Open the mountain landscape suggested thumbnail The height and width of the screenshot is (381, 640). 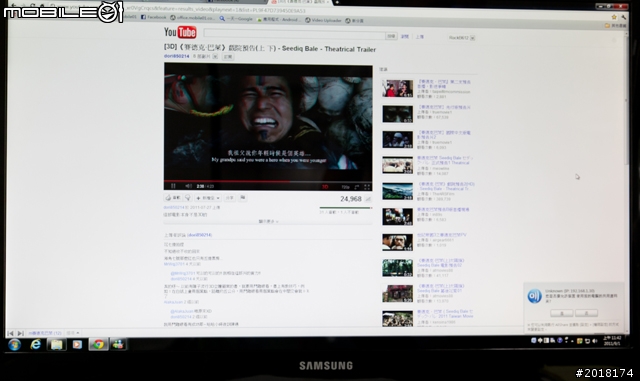pyautogui.click(x=397, y=191)
